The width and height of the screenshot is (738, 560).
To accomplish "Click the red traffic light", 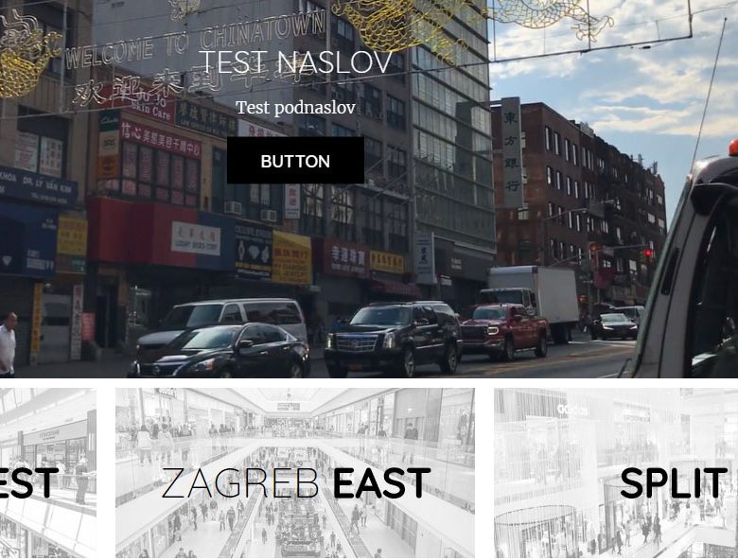I will click(x=648, y=254).
